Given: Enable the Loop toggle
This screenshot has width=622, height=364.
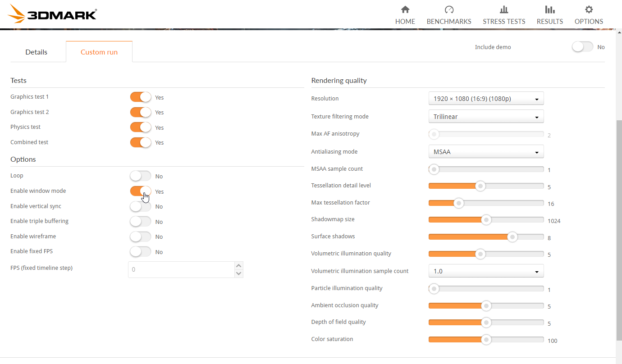Looking at the screenshot, I should click(141, 176).
